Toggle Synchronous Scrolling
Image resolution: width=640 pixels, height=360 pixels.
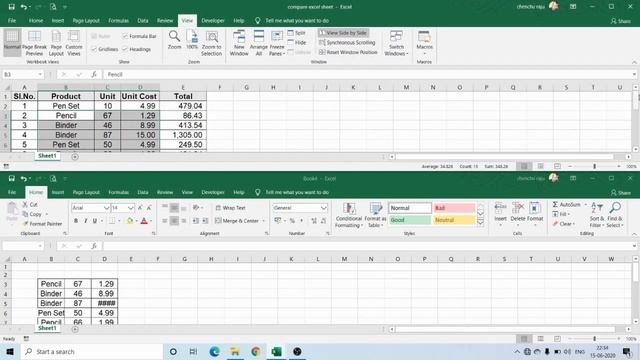point(347,42)
